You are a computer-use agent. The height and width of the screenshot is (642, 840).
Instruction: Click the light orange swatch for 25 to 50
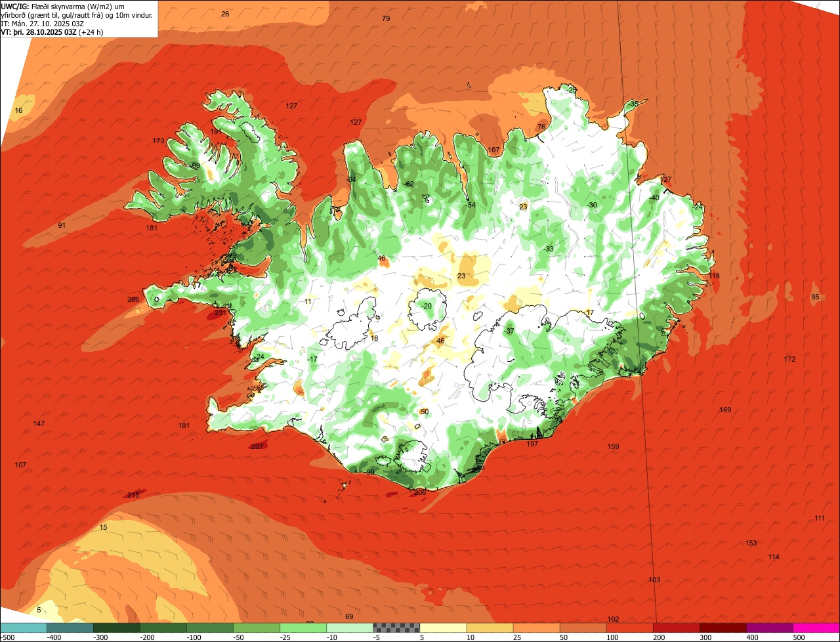(x=537, y=628)
